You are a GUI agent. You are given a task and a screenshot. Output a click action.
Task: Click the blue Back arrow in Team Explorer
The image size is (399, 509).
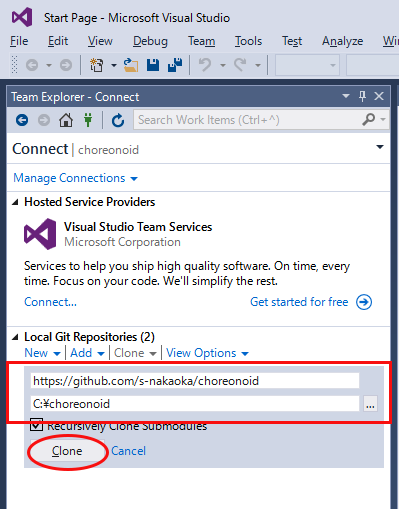tap(22, 120)
